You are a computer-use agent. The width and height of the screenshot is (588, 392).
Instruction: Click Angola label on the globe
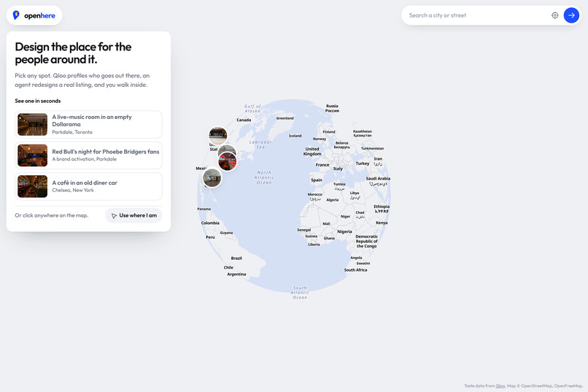pyautogui.click(x=356, y=258)
